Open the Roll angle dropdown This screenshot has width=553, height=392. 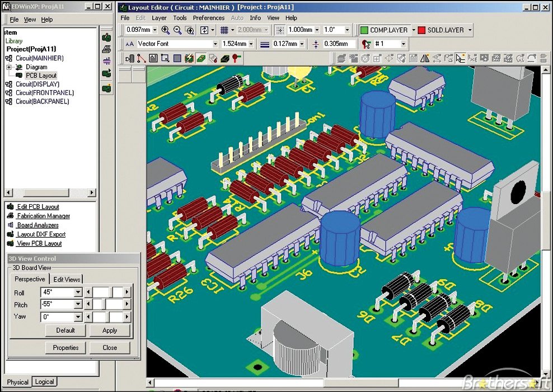78,292
